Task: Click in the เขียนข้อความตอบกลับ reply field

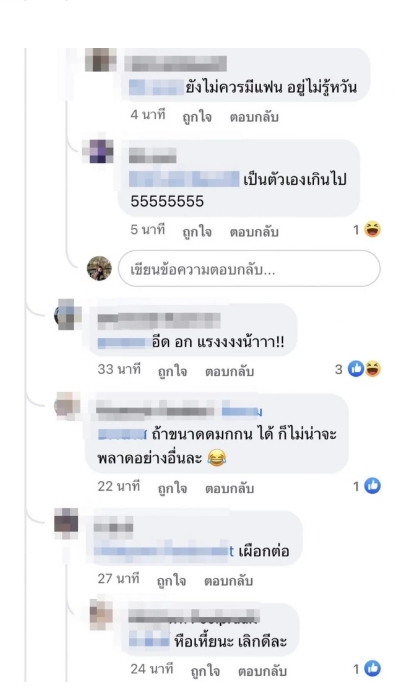Action: (249, 269)
